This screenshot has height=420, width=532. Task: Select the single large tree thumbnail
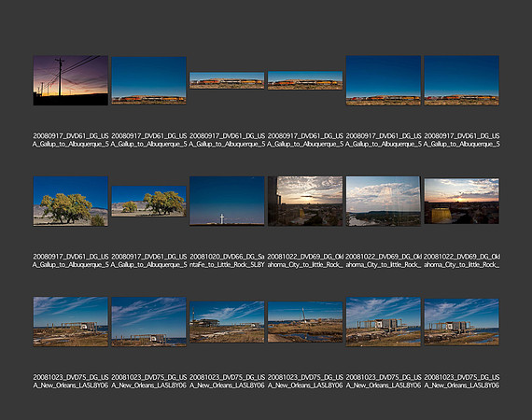tap(71, 201)
